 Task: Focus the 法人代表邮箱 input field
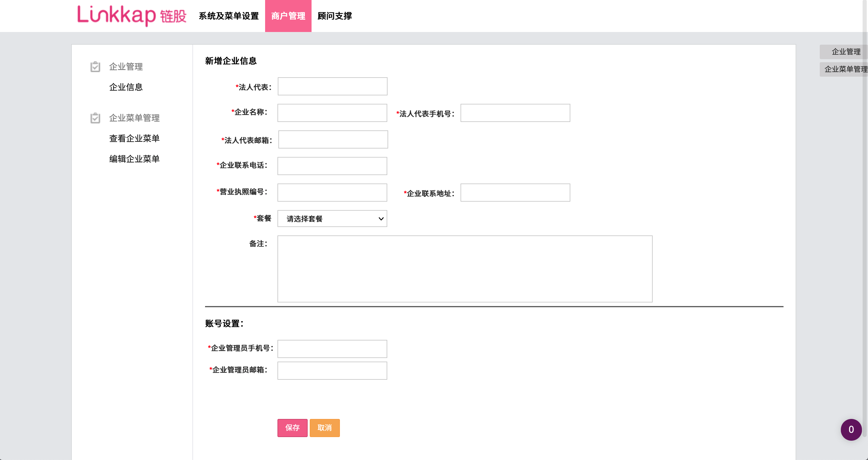point(333,140)
